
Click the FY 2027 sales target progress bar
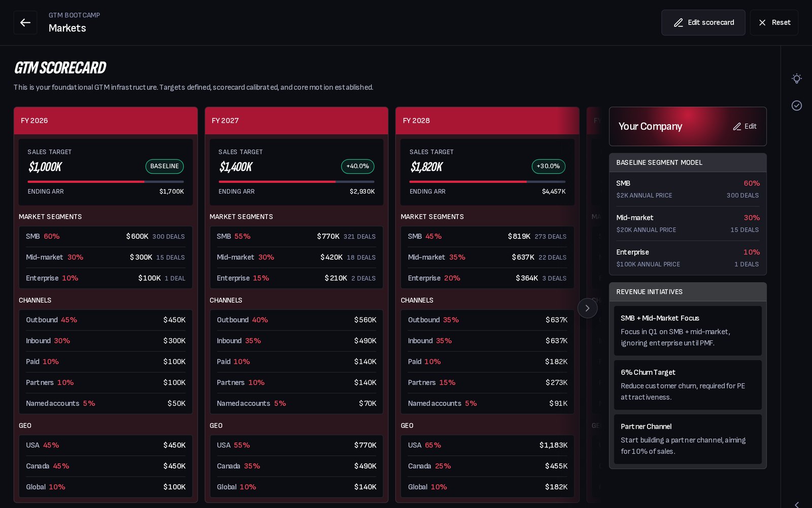[296, 181]
